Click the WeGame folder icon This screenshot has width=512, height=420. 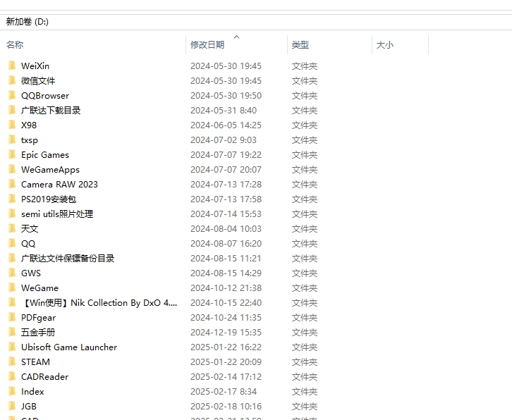(x=12, y=288)
